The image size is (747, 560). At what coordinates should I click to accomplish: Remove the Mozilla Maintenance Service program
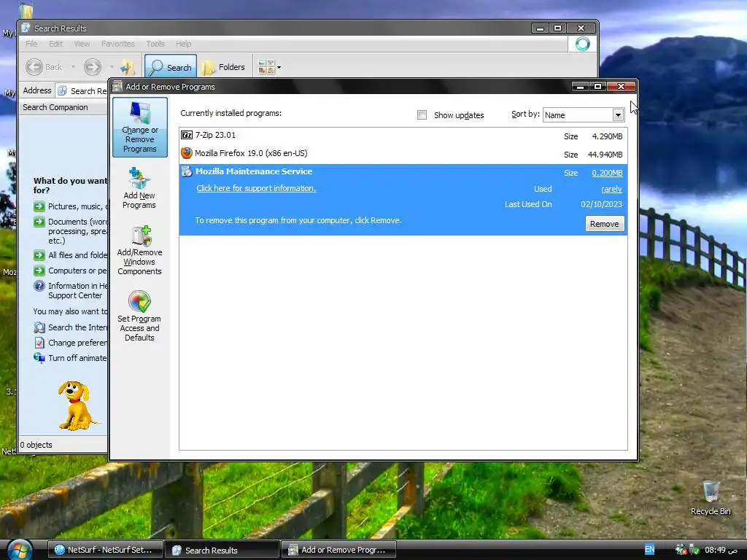[604, 224]
